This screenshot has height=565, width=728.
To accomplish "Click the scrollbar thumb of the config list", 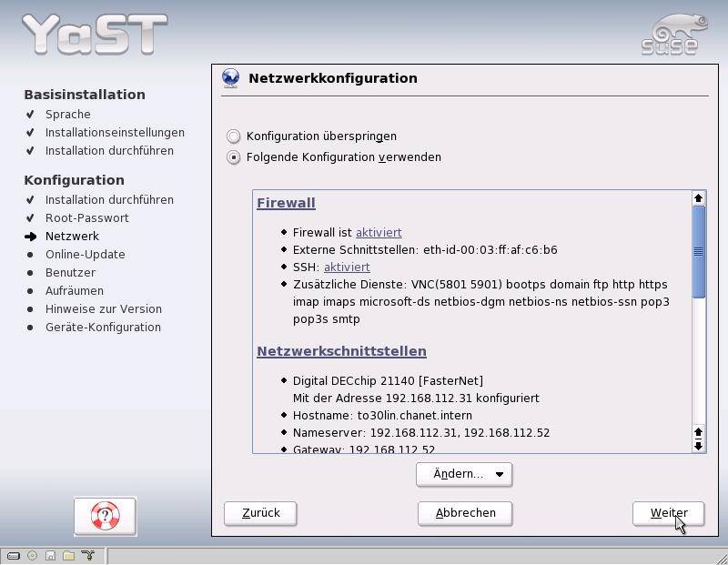I will pyautogui.click(x=698, y=252).
